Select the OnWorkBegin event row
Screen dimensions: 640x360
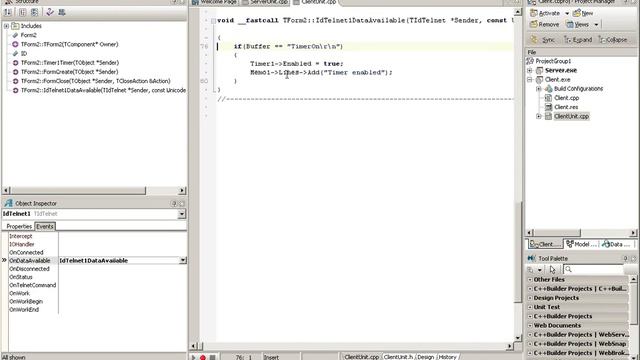26,301
